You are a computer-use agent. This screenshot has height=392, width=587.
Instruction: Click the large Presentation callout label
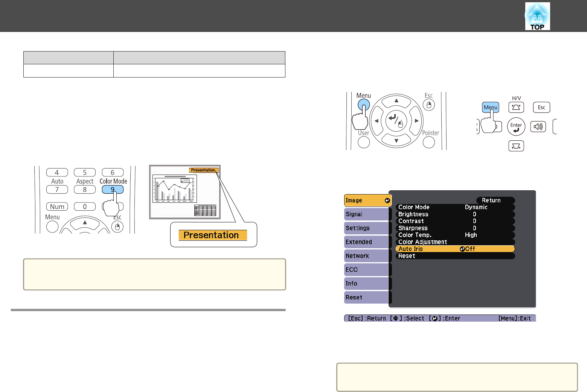pos(213,235)
